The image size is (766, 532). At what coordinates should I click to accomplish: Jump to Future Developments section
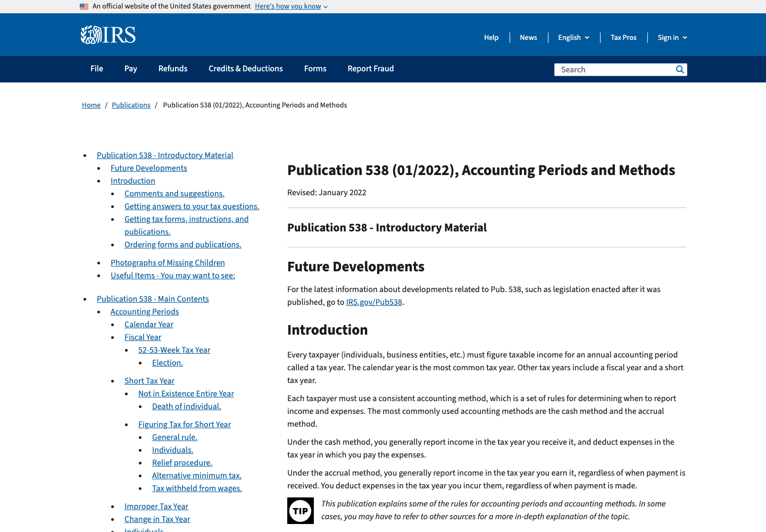click(x=149, y=168)
